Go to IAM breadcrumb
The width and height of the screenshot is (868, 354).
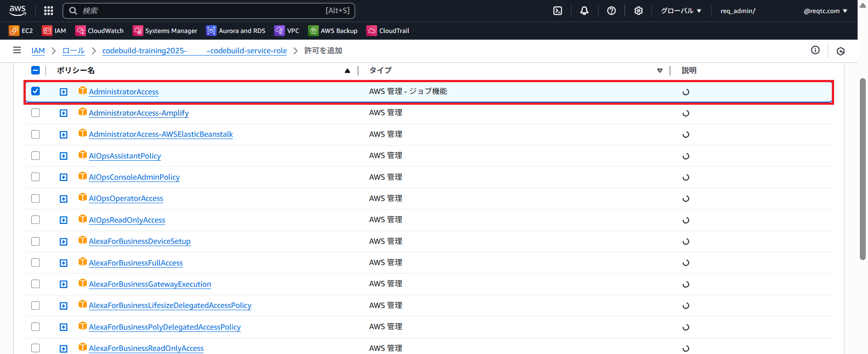click(x=38, y=51)
